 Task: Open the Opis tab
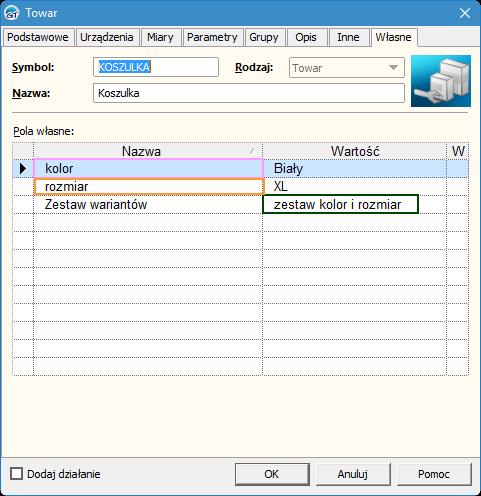click(x=306, y=37)
